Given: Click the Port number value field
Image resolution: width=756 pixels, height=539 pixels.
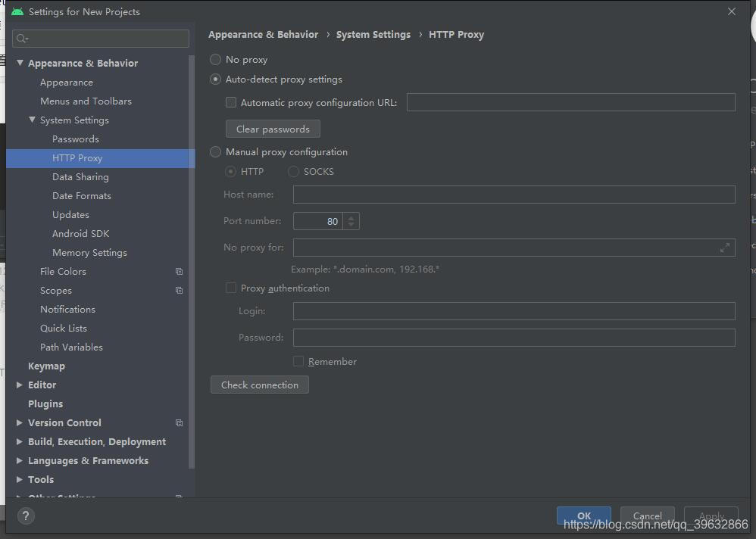Looking at the screenshot, I should (x=318, y=221).
